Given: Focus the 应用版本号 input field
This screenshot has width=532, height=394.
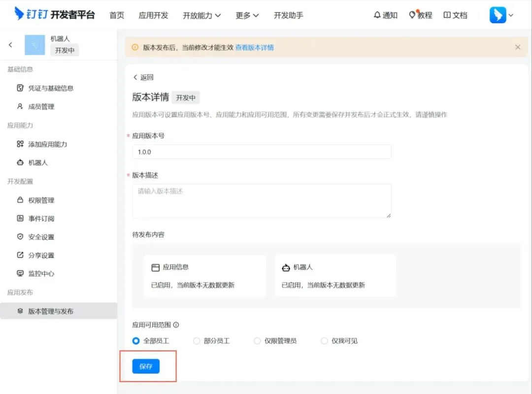Looking at the screenshot, I should [x=262, y=152].
